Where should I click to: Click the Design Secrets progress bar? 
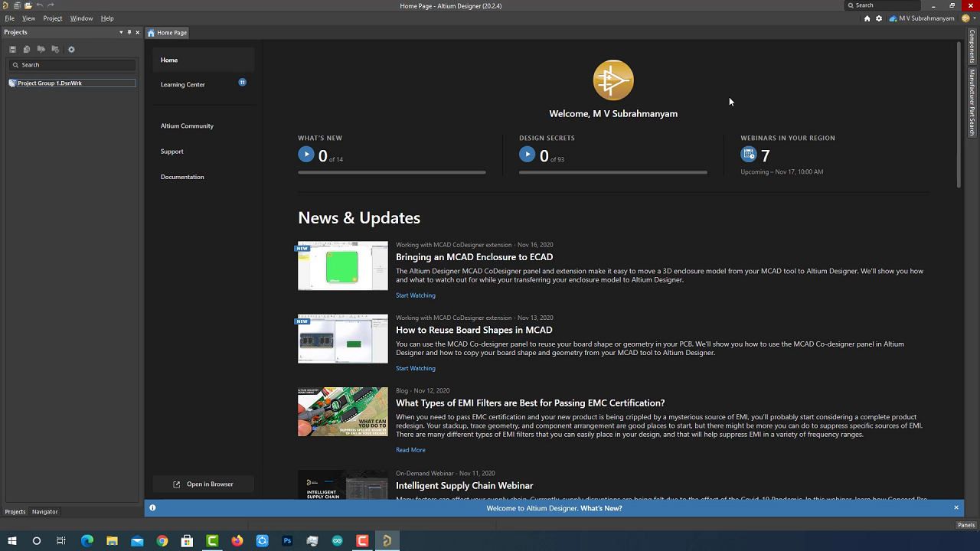tap(613, 172)
